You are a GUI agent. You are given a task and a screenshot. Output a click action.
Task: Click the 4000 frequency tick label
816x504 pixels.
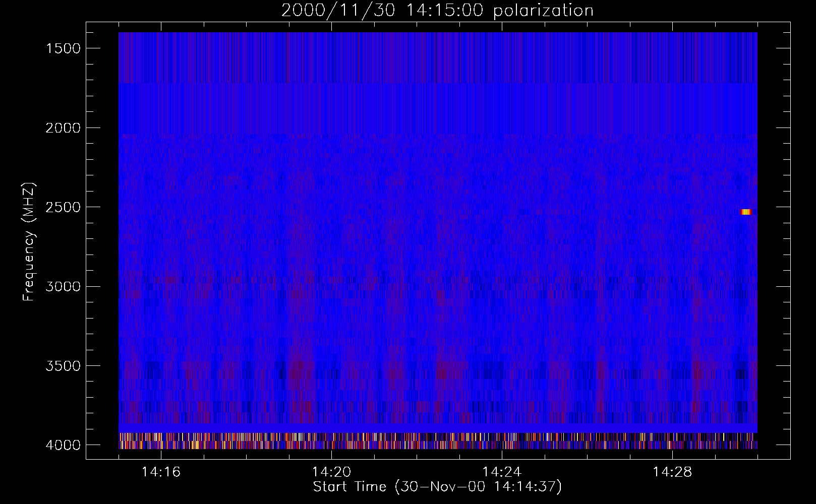[x=63, y=445]
